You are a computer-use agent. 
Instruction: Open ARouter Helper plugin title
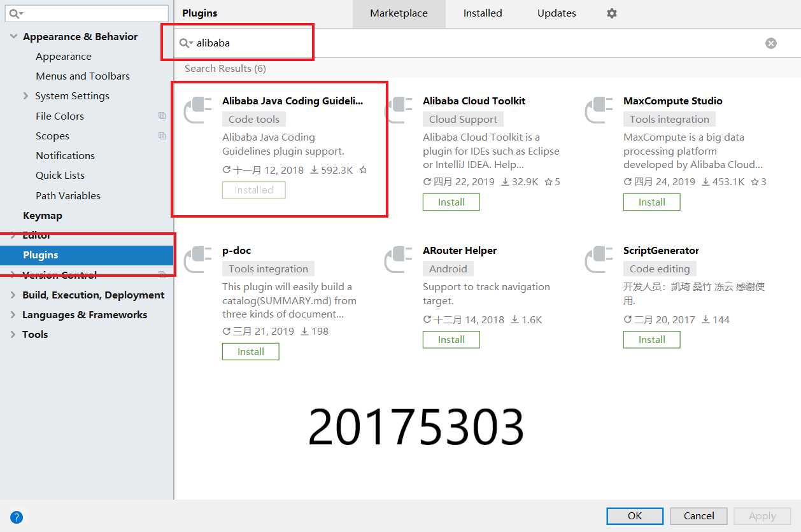(x=460, y=251)
